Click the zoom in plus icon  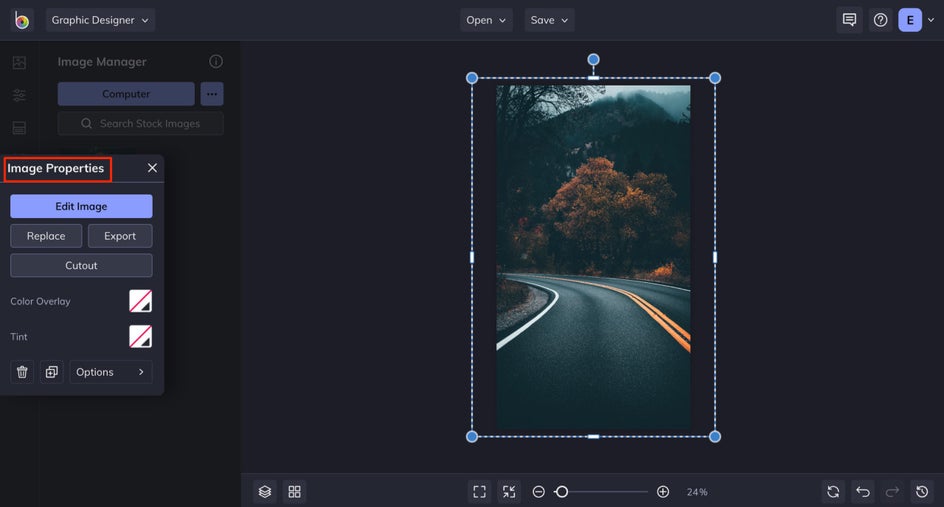point(663,492)
